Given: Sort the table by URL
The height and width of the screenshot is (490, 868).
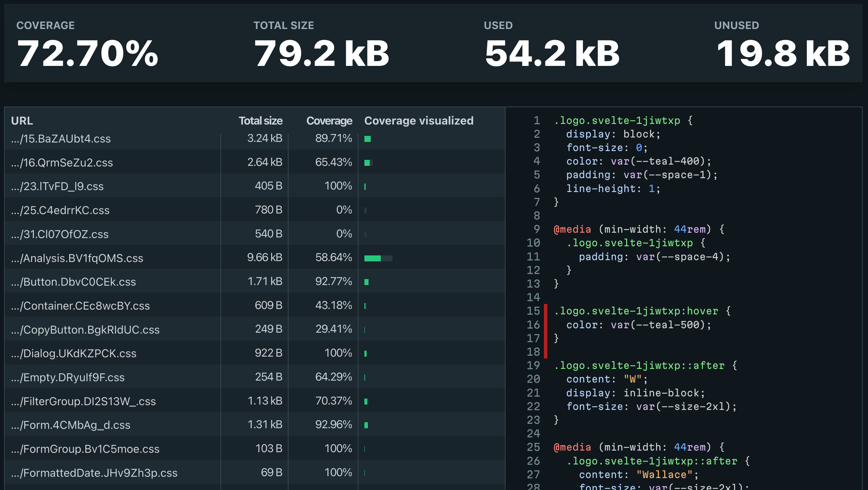Looking at the screenshot, I should pyautogui.click(x=22, y=121).
